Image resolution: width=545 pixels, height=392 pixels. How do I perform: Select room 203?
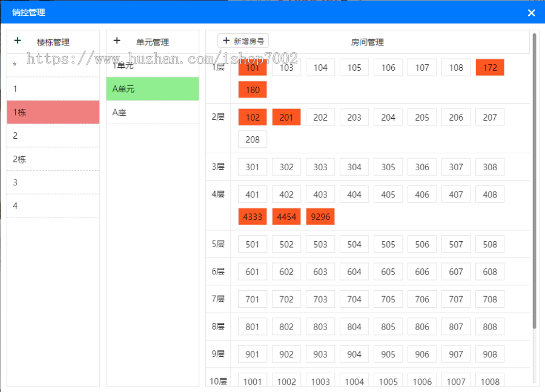click(x=354, y=117)
